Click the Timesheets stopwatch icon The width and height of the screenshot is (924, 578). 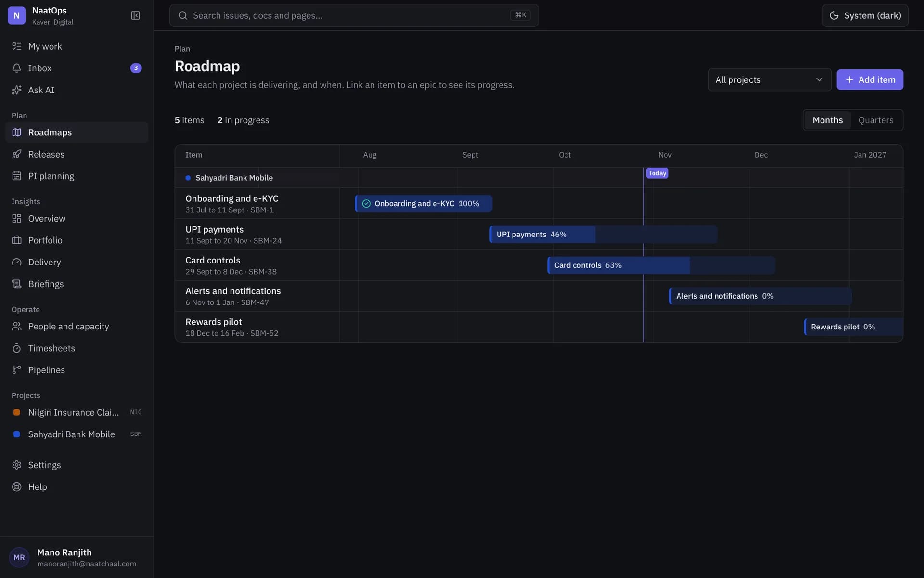tap(17, 348)
